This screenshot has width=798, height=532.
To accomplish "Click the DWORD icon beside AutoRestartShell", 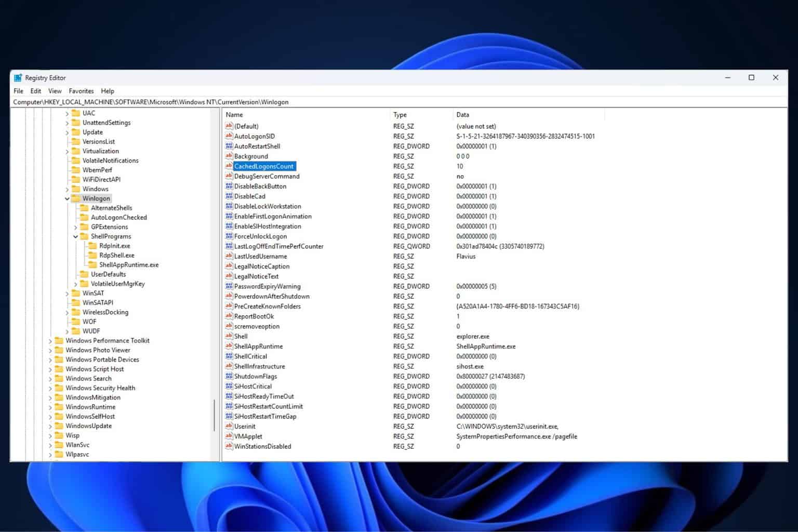I will click(x=229, y=146).
